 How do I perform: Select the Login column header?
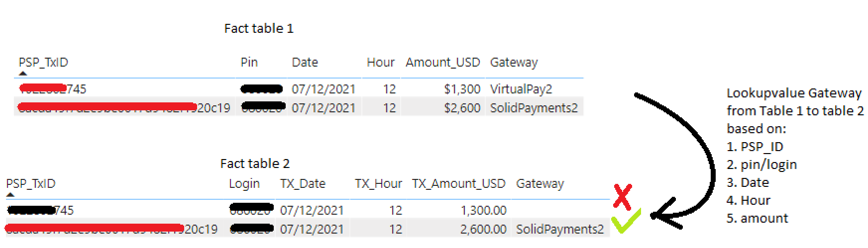point(244,184)
